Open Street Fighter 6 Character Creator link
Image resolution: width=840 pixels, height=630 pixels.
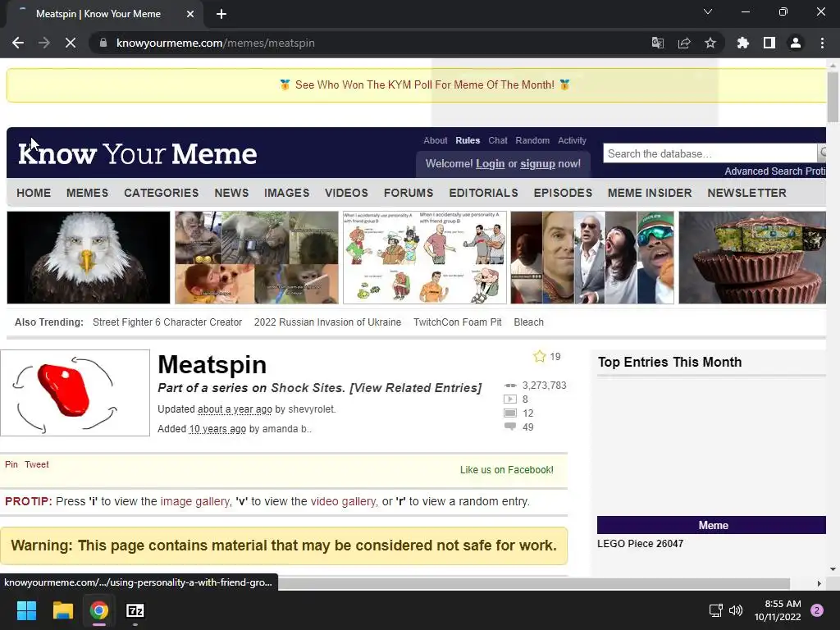(167, 322)
